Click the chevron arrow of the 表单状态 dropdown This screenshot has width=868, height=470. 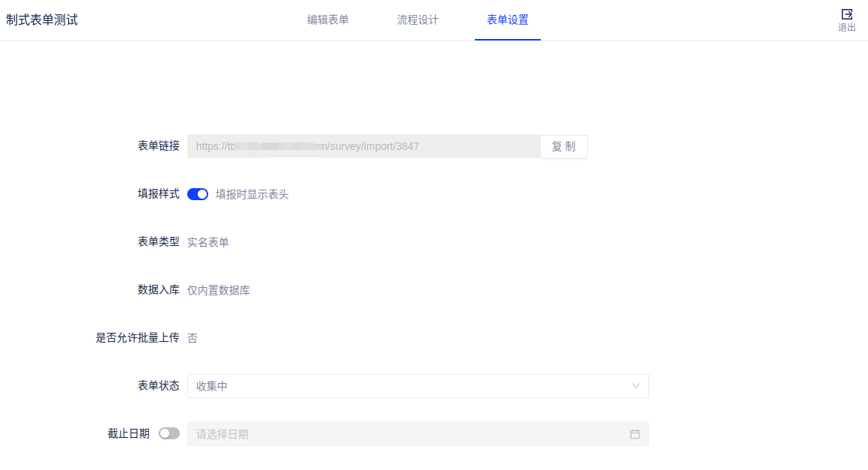(x=636, y=386)
